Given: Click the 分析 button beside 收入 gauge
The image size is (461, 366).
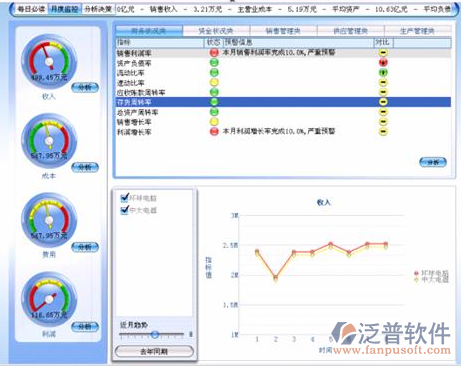Looking at the screenshot, I should click(85, 87).
